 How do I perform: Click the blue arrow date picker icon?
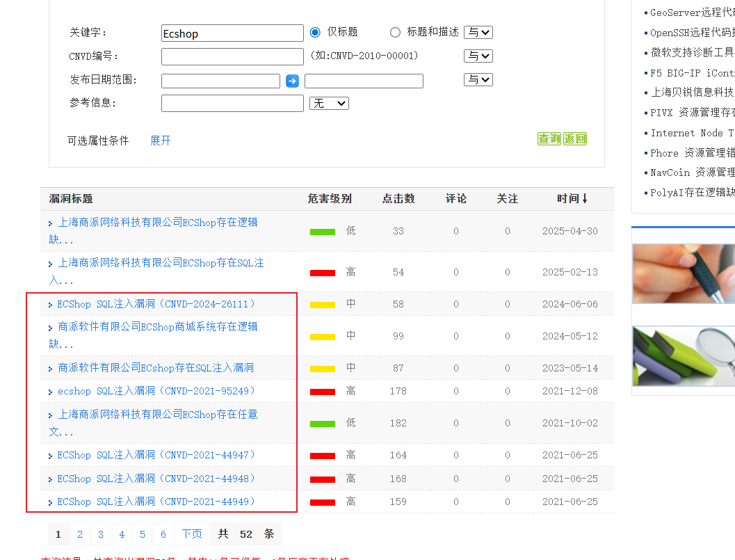(293, 81)
